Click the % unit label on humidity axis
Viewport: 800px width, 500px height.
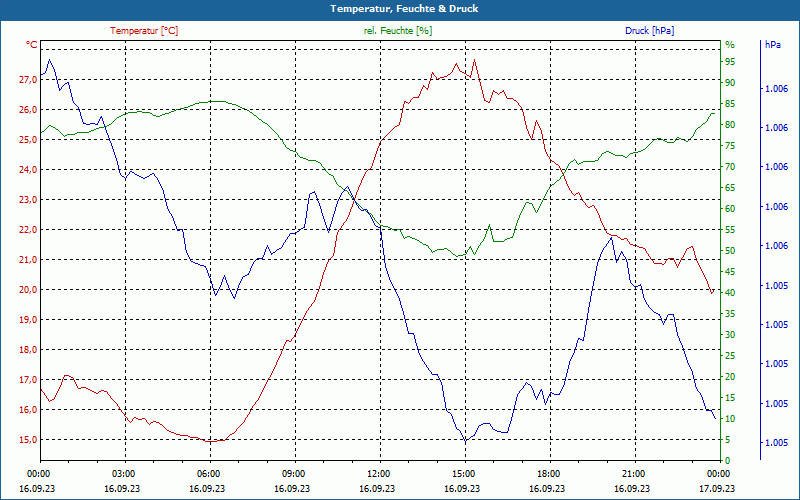click(x=730, y=45)
